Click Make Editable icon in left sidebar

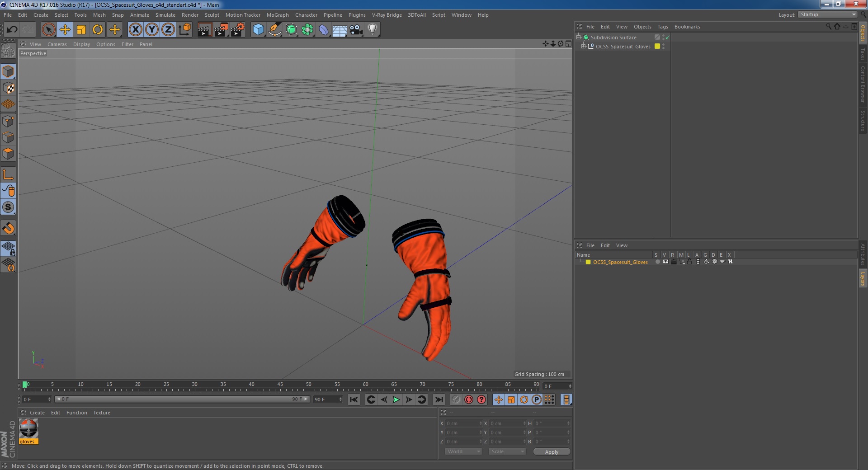pyautogui.click(x=8, y=51)
